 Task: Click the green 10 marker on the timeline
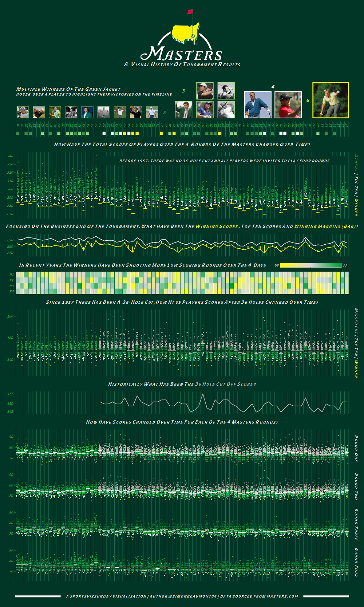pos(318,133)
